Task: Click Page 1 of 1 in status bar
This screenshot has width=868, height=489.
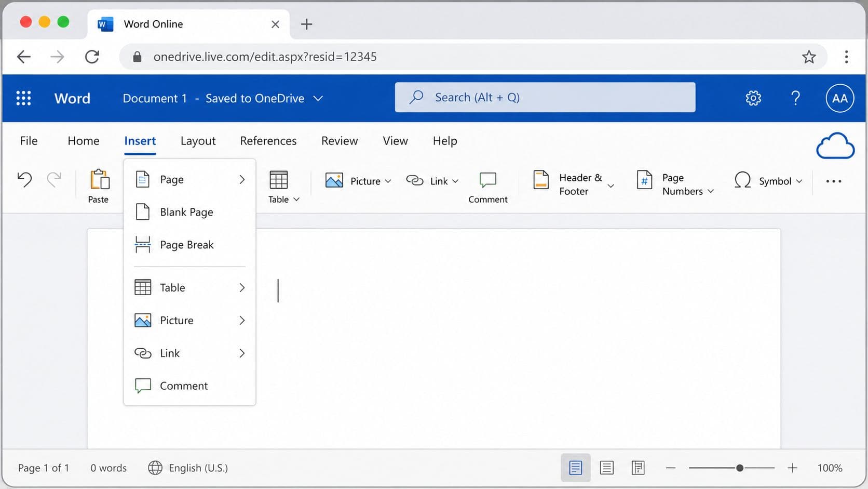Action: pos(44,468)
